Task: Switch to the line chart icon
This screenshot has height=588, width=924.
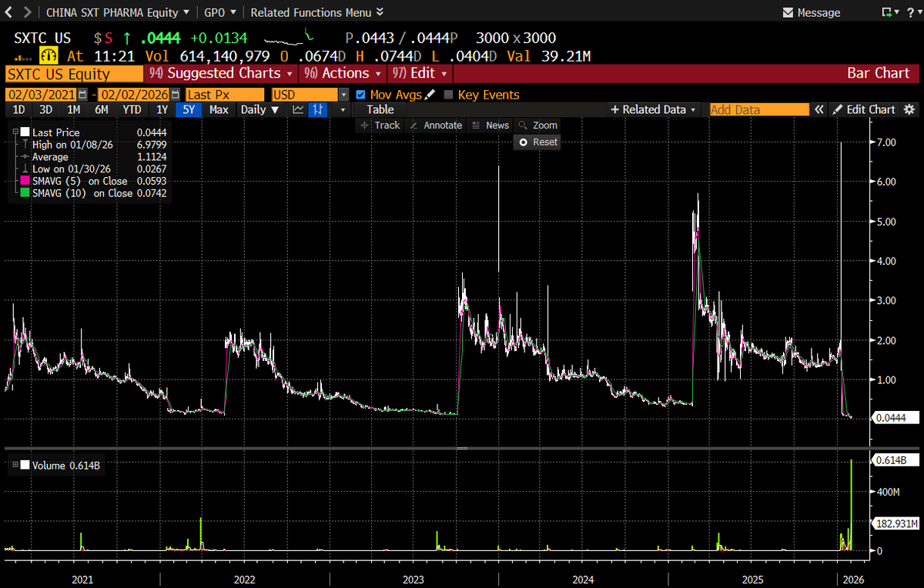Action: tap(299, 109)
